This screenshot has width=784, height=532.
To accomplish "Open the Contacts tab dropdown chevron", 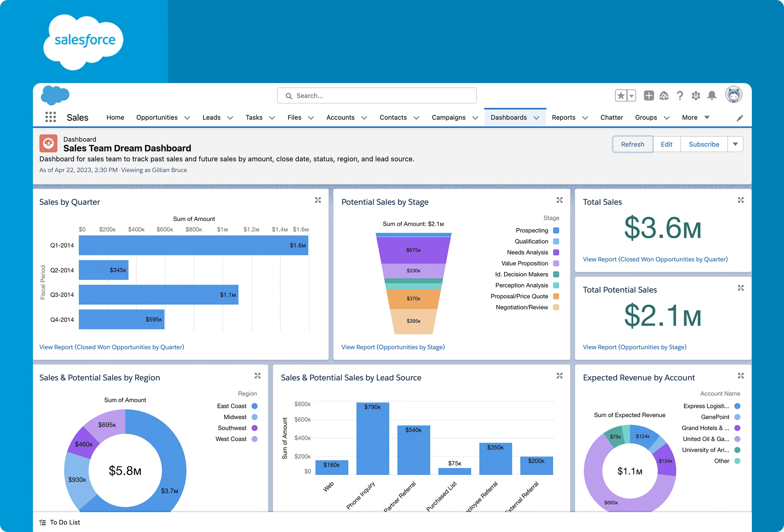I will [416, 118].
